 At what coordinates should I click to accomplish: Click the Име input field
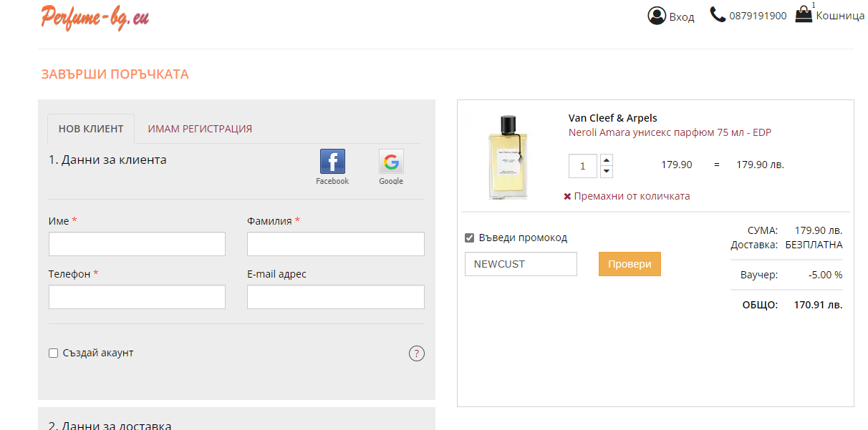[x=137, y=244]
